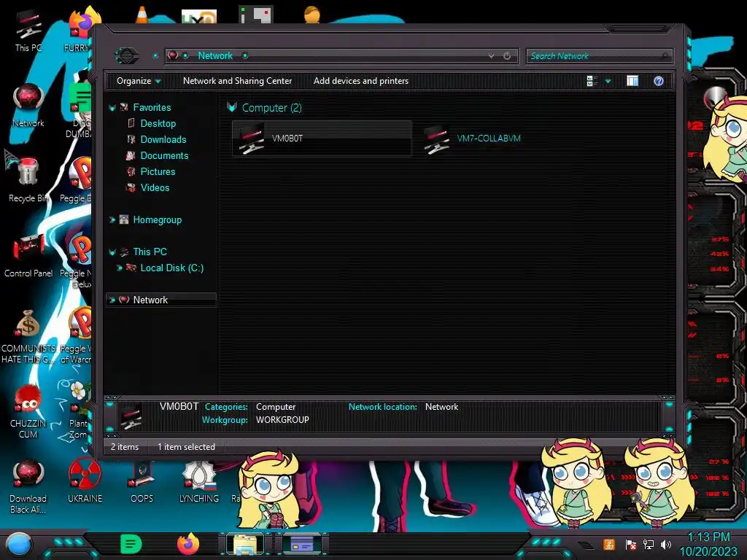This screenshot has height=560, width=747.
Task: Open Network and Sharing Center
Action: tap(237, 81)
